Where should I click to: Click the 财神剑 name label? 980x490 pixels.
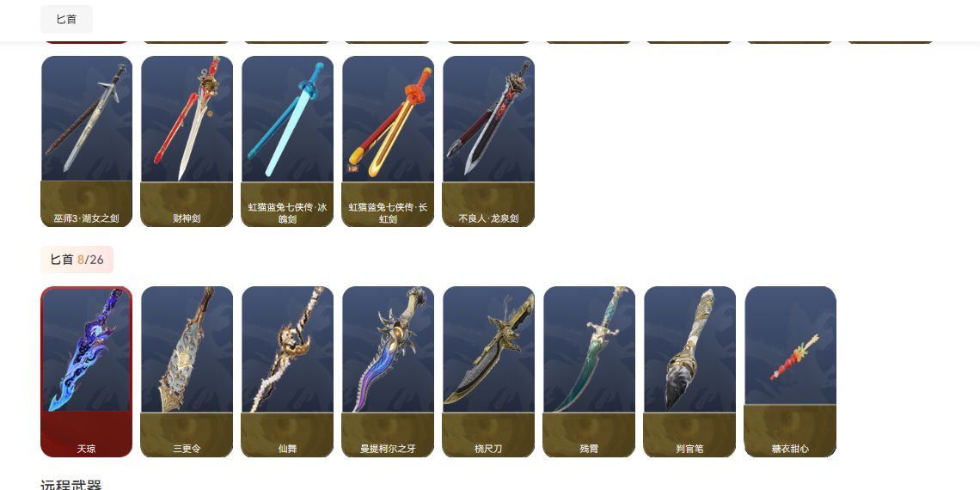[187, 218]
